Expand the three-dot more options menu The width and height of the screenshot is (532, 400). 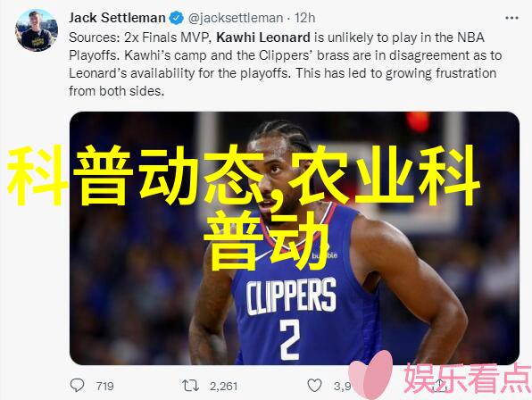(511, 18)
